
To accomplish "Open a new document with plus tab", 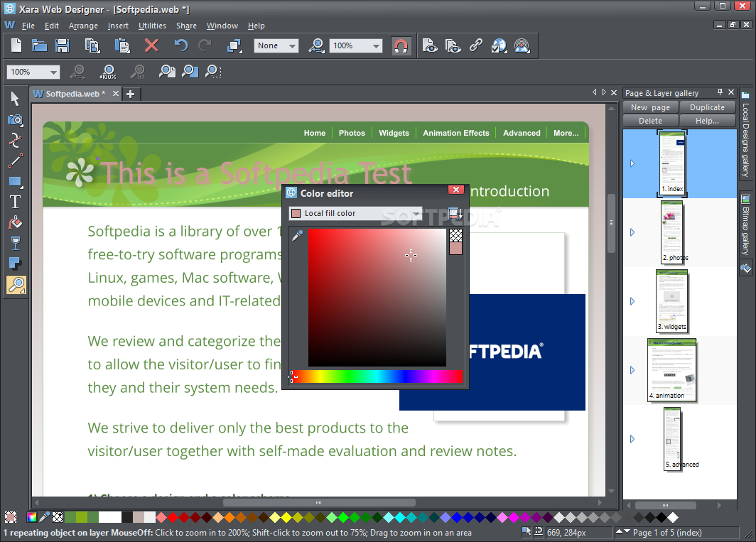I will tap(130, 94).
